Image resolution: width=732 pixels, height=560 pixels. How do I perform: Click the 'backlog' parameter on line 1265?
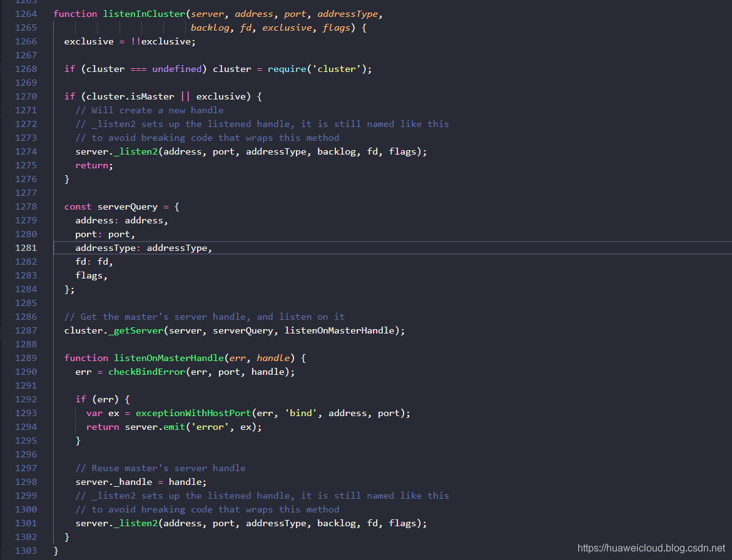coord(210,28)
